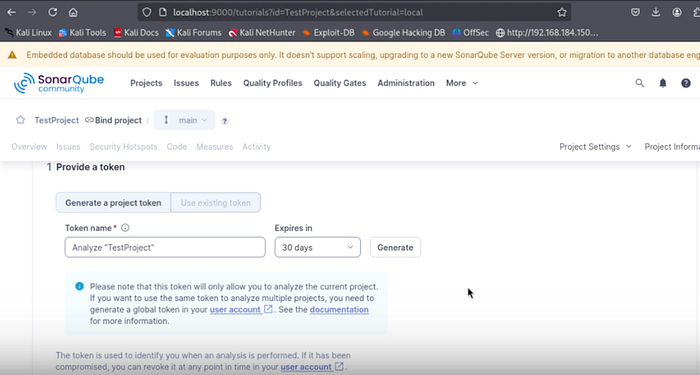The image size is (700, 375).
Task: Switch to the Code tab
Action: click(177, 147)
